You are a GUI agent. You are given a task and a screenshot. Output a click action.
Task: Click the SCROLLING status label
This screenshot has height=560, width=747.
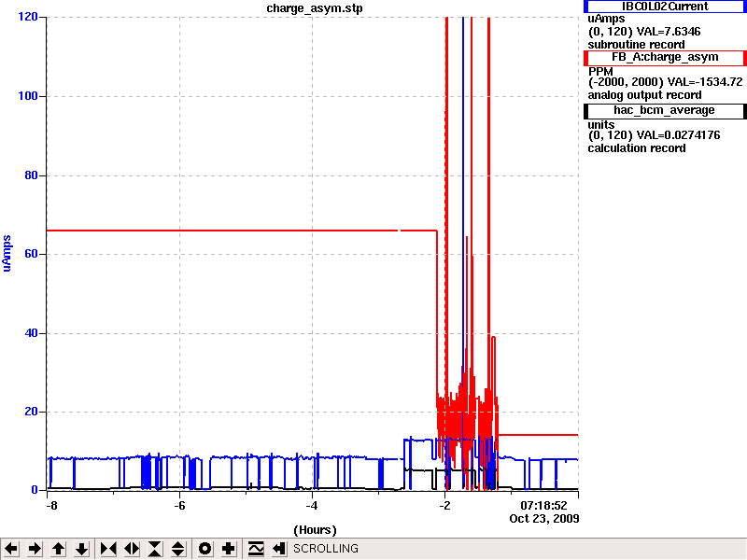click(325, 549)
